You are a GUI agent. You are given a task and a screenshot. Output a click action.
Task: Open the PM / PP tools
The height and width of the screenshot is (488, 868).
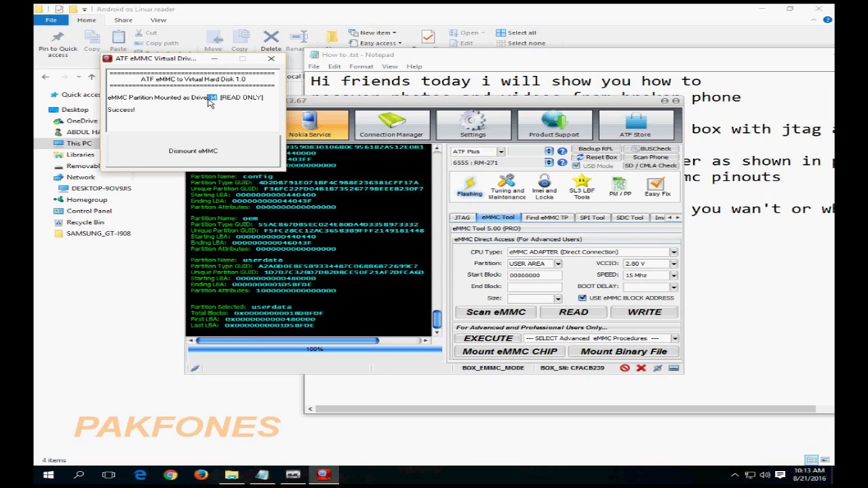point(620,186)
